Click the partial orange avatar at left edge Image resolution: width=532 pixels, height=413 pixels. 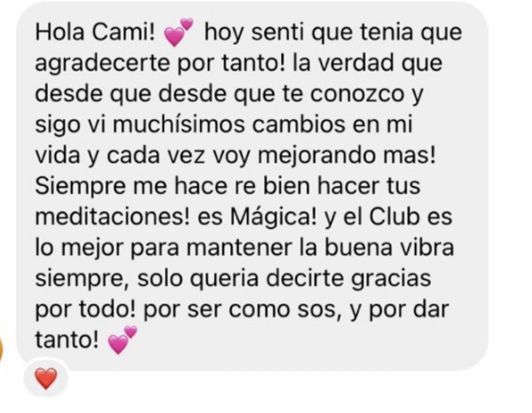[1, 349]
